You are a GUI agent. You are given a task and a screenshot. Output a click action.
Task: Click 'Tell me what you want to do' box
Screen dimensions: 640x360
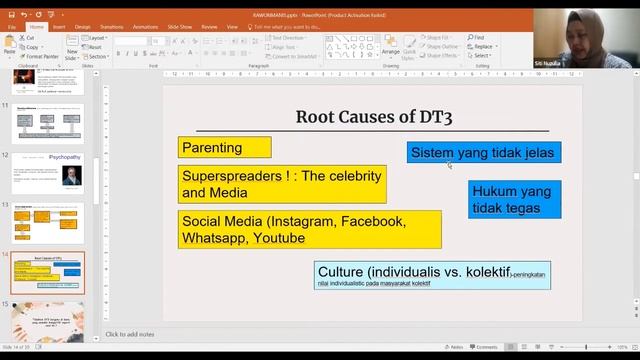[x=284, y=27]
